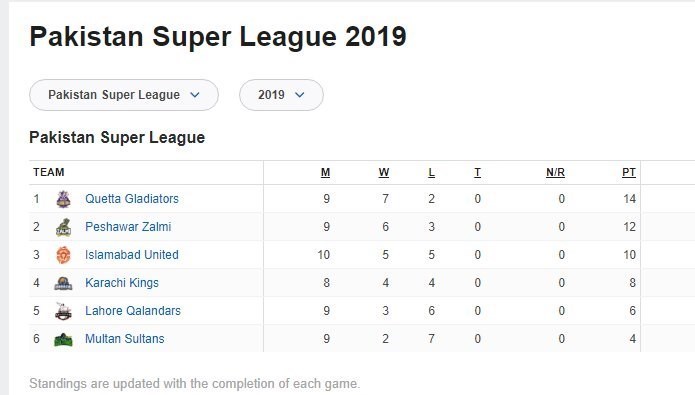Sort standings by the M column header
Image resolution: width=695 pixels, height=395 pixels.
coord(325,172)
